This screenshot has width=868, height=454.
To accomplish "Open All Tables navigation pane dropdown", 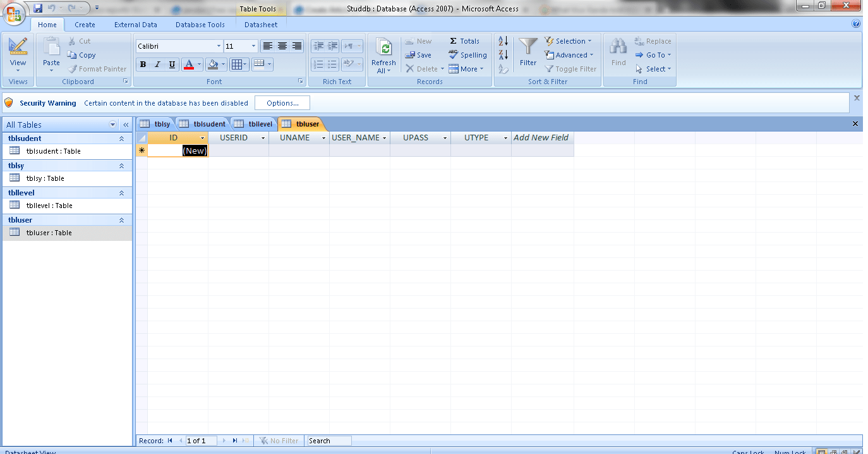I will pos(113,125).
